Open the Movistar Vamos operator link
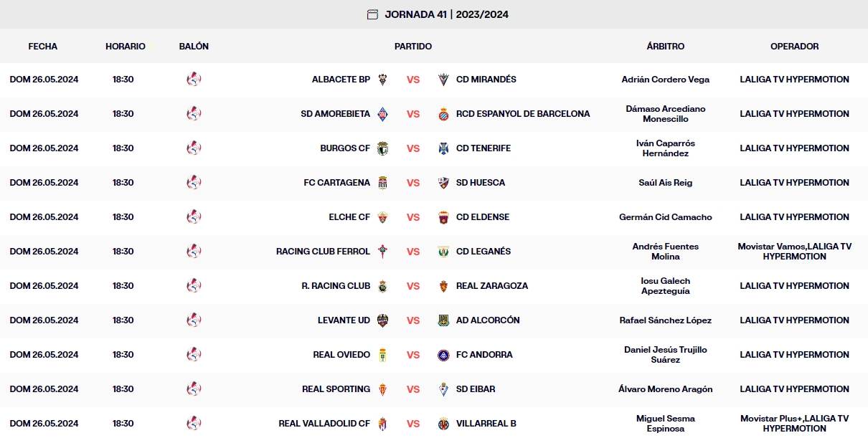Screen dimensions: 868x438 pyautogui.click(x=772, y=247)
